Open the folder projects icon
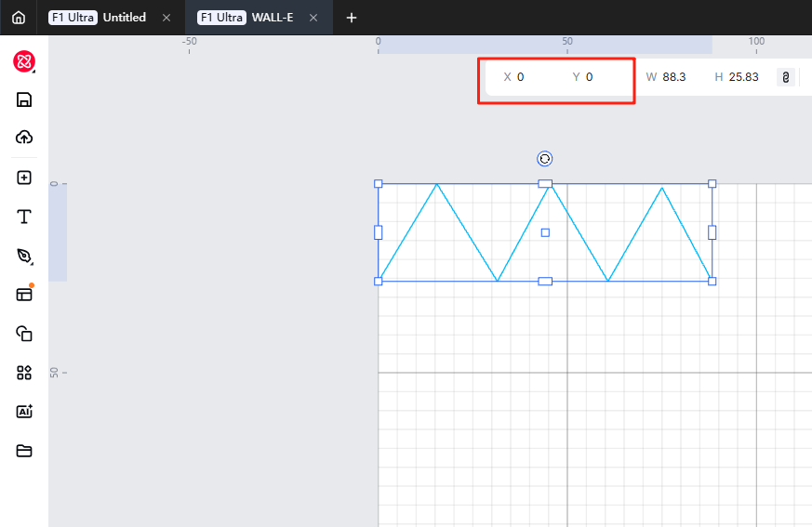The image size is (812, 527). 24,451
